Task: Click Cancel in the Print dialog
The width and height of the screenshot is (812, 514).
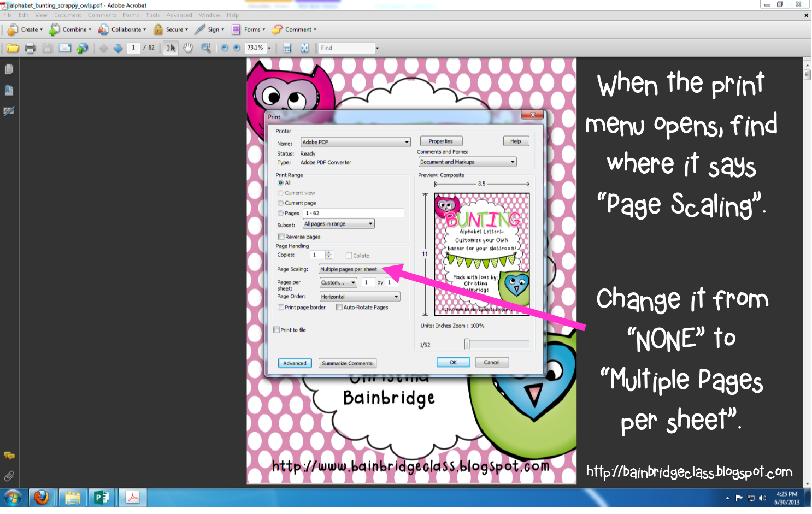Action: [492, 362]
